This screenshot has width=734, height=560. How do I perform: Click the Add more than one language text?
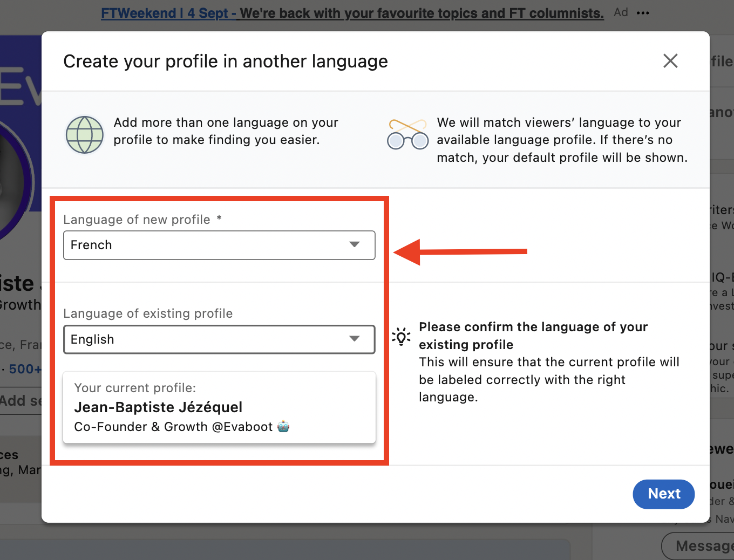226,131
